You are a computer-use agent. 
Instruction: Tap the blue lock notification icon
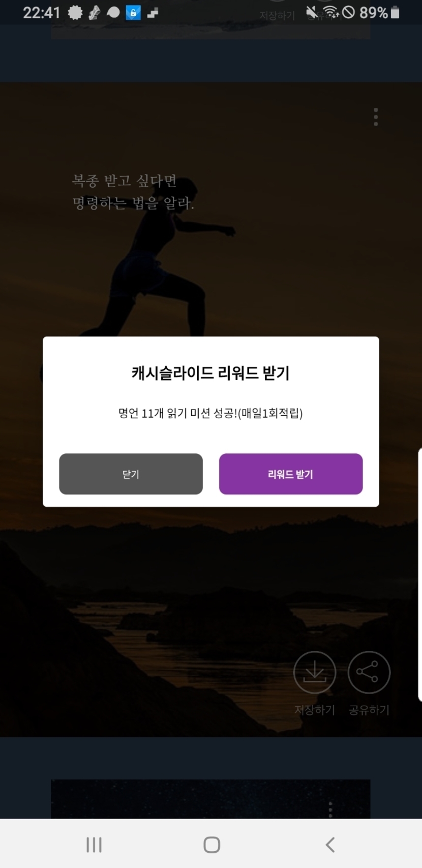pos(133,13)
